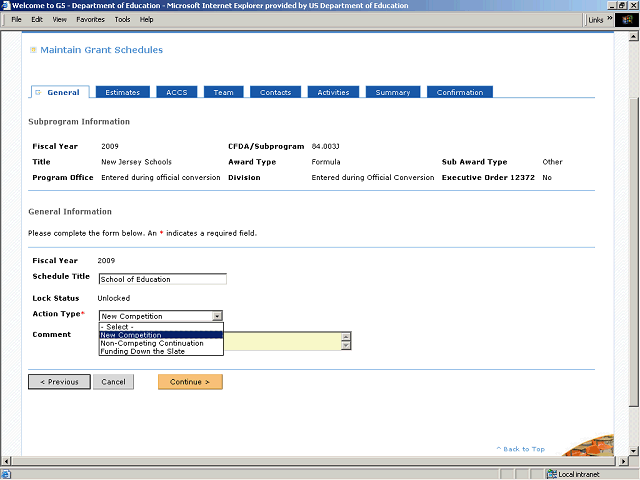Click the Maintain Grant Schedules heading icon
The image size is (640, 480).
(32, 50)
